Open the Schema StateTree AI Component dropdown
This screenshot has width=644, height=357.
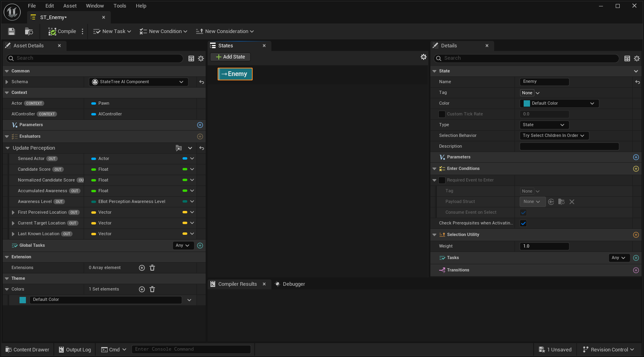click(138, 82)
